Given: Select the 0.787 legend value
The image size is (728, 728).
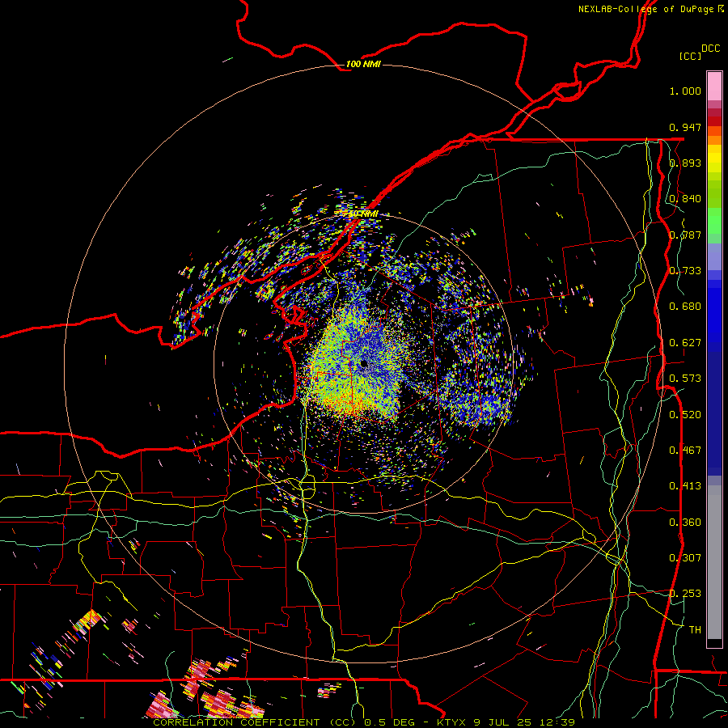Looking at the screenshot, I should 685,235.
